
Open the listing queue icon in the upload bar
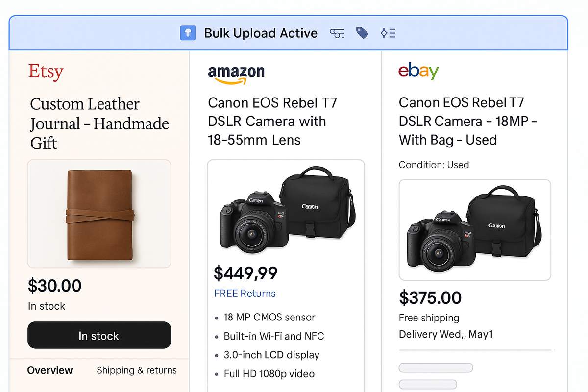pos(388,33)
